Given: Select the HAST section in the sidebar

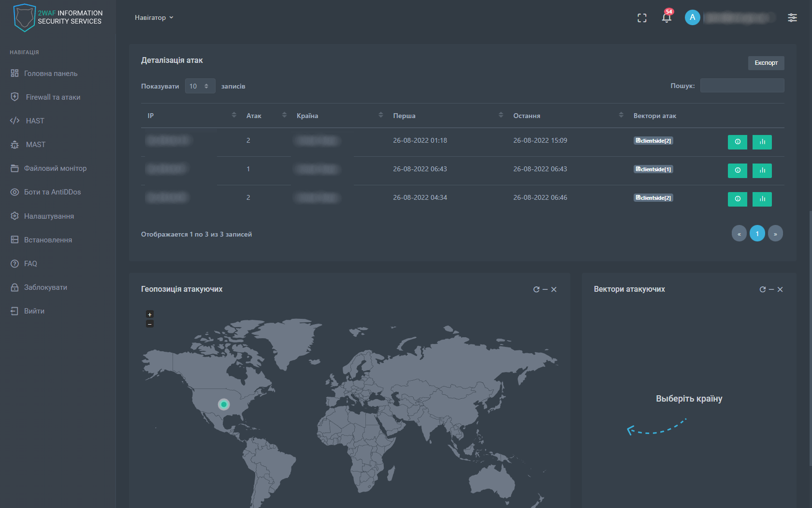Looking at the screenshot, I should (x=35, y=120).
